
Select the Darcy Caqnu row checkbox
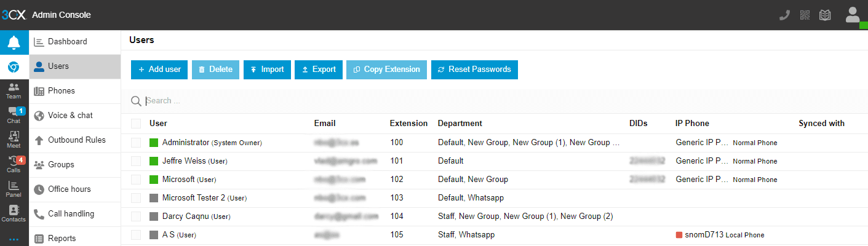pos(136,216)
